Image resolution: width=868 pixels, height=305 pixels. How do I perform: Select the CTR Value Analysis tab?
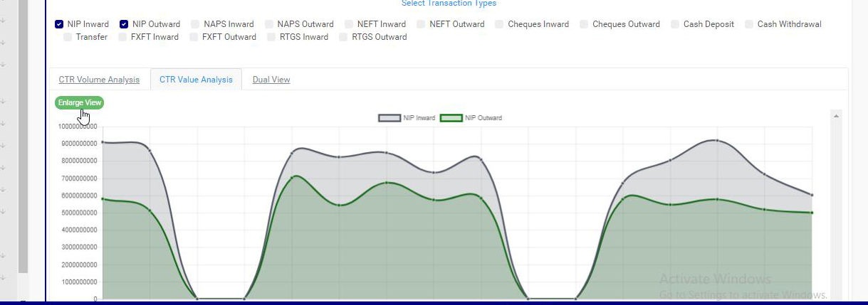196,80
